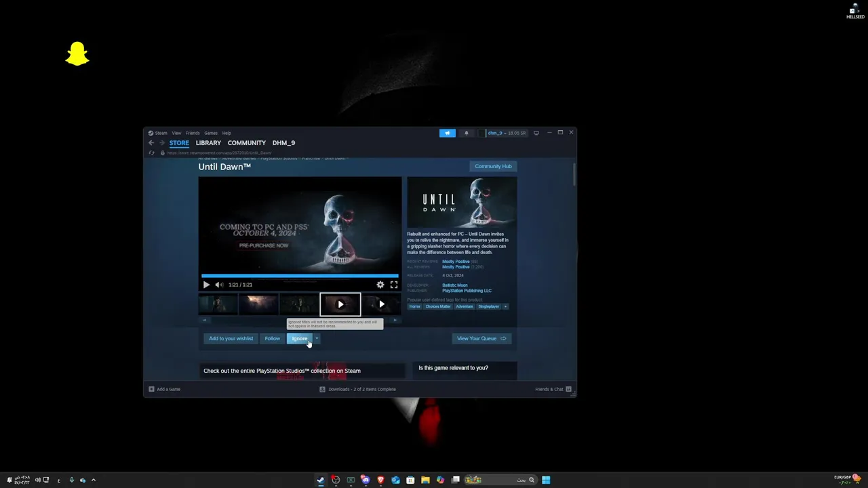Click the Until Dawn capsule image
The image size is (868, 488).
[x=462, y=203]
